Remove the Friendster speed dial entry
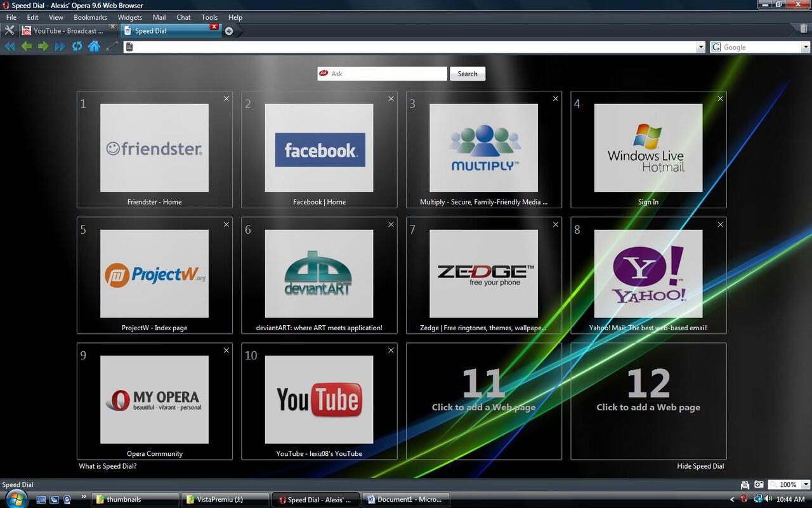Image resolution: width=812 pixels, height=508 pixels. (226, 98)
